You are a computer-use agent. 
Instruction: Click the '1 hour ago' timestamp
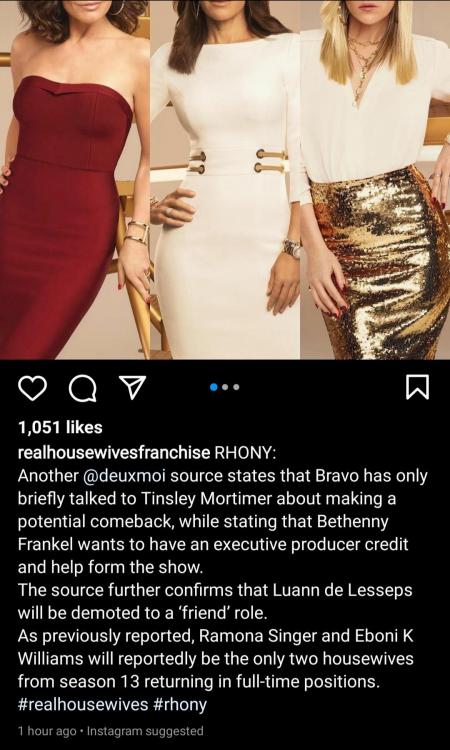(46, 731)
